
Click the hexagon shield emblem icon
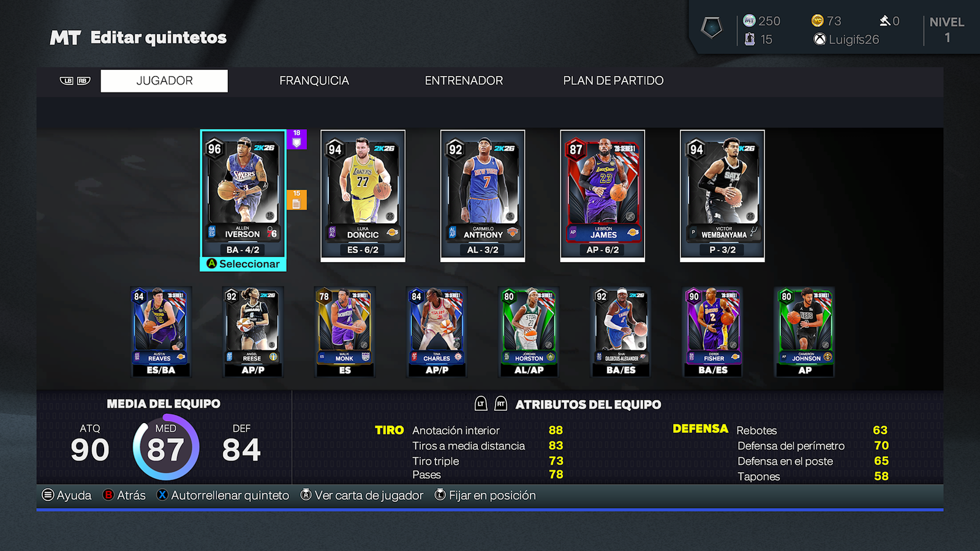click(712, 28)
